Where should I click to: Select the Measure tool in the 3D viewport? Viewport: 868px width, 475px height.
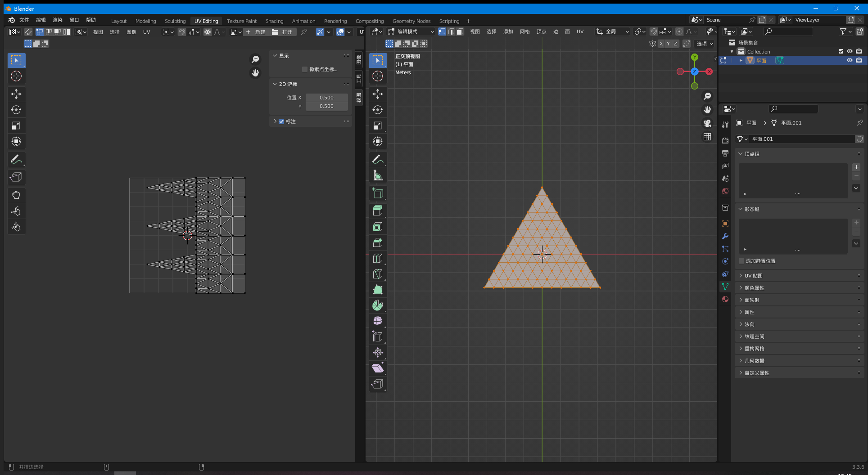(x=378, y=175)
